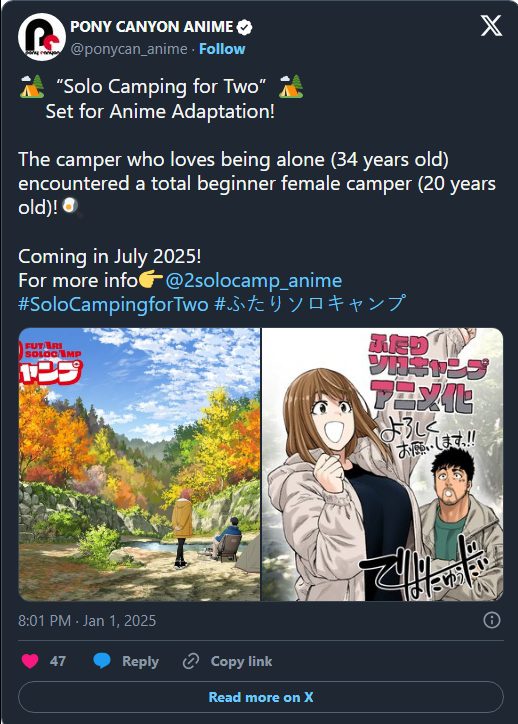
Task: Click Read more on X button
Action: point(261,697)
